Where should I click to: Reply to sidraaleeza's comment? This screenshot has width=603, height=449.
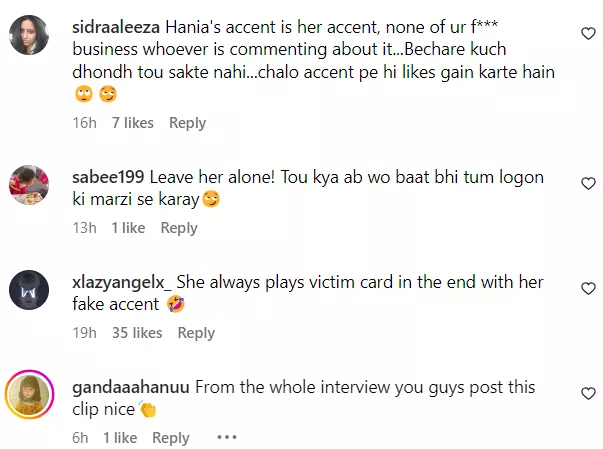pyautogui.click(x=187, y=123)
